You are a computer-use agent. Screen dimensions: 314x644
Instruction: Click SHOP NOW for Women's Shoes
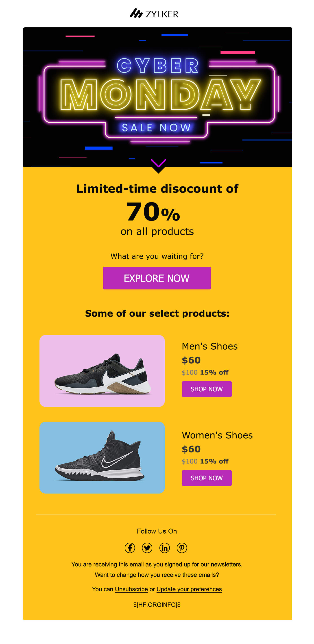pyautogui.click(x=206, y=478)
